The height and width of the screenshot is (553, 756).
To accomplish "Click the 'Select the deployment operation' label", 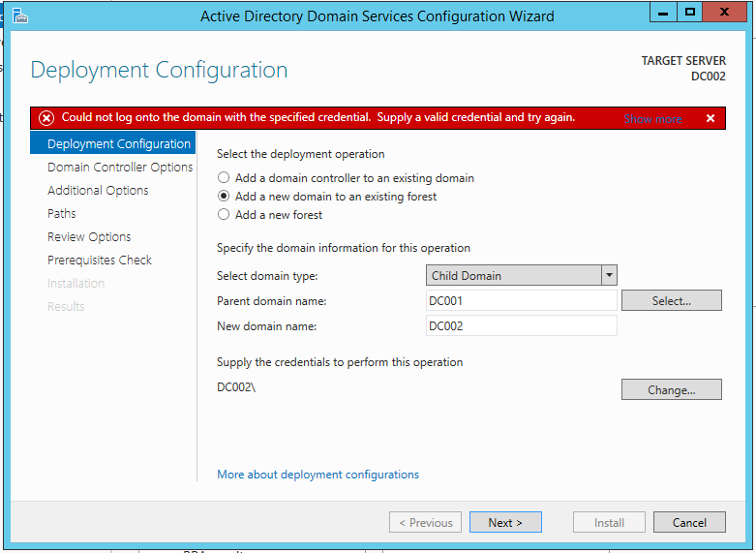I will point(301,154).
